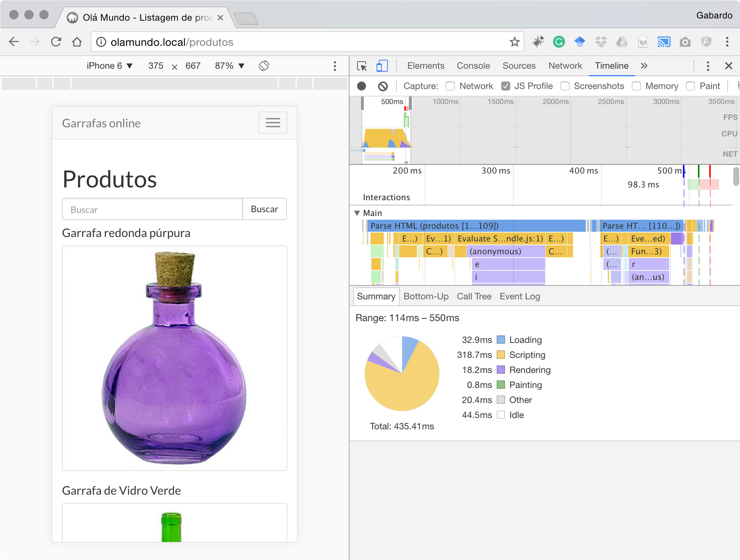Open DevTools three-dot customize menu

click(708, 66)
